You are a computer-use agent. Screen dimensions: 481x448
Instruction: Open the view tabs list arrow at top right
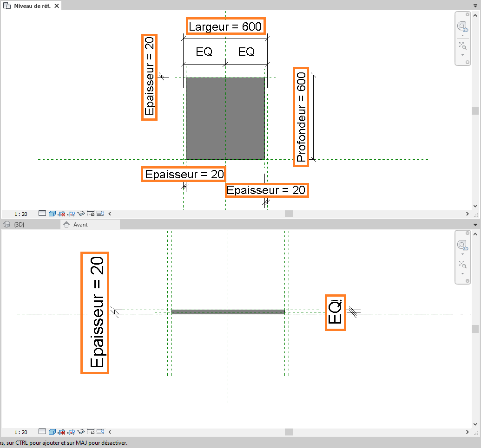tap(475, 6)
